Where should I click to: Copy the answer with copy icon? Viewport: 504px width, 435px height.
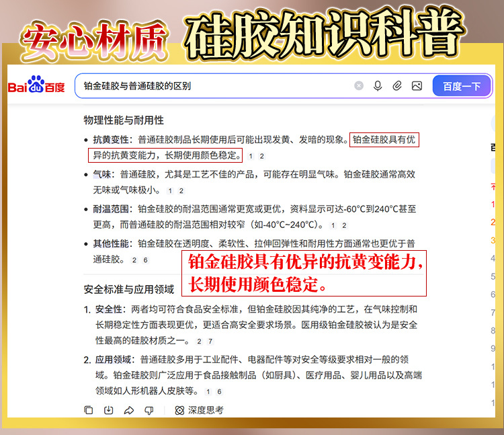point(89,410)
